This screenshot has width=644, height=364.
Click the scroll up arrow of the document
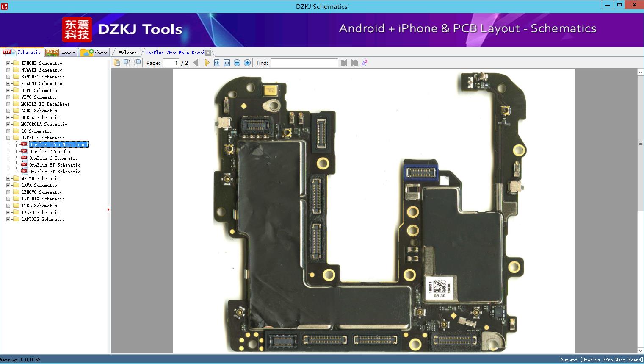click(641, 73)
